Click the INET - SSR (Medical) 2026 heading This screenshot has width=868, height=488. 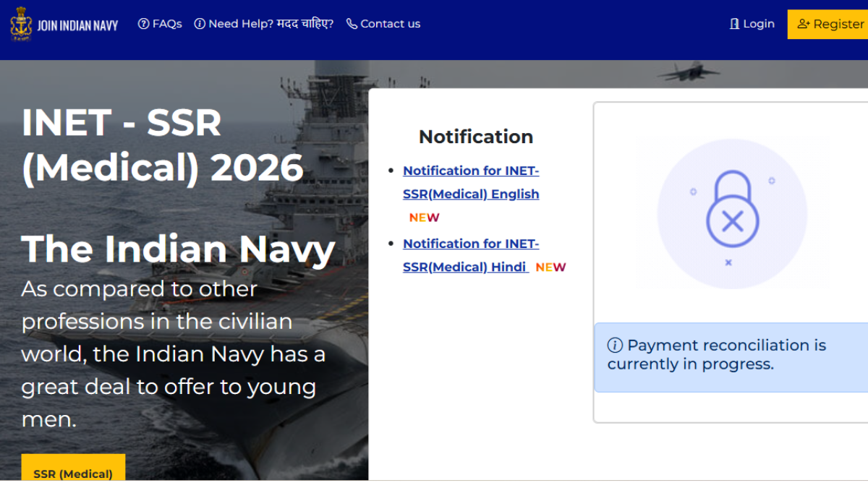(163, 145)
